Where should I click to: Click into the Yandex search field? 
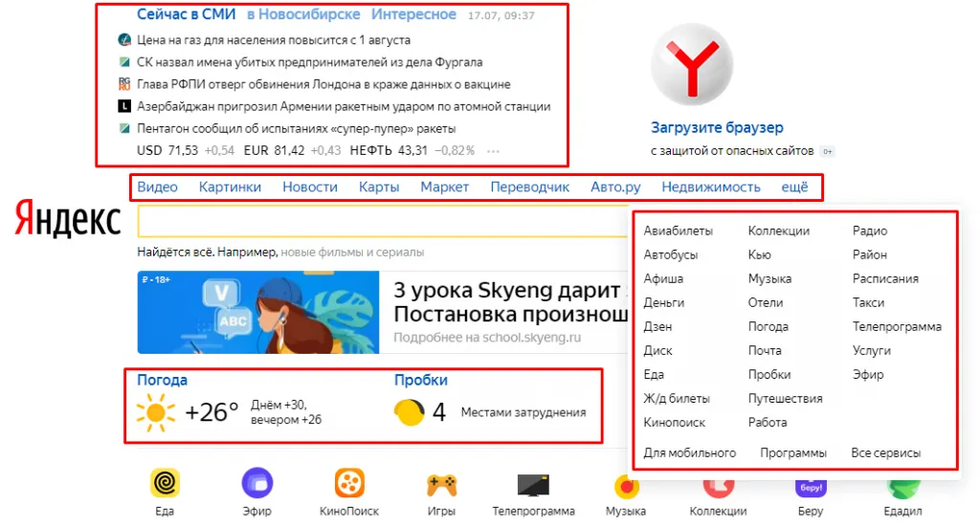383,221
